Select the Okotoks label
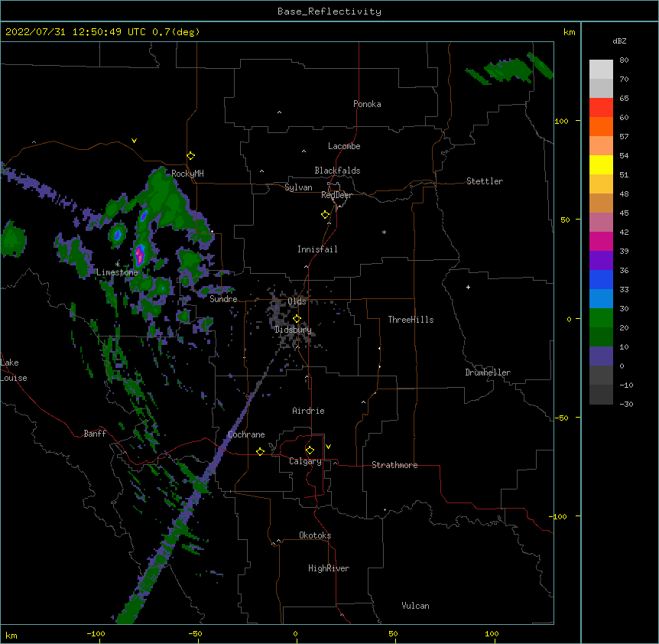The width and height of the screenshot is (659, 644). pos(315,535)
